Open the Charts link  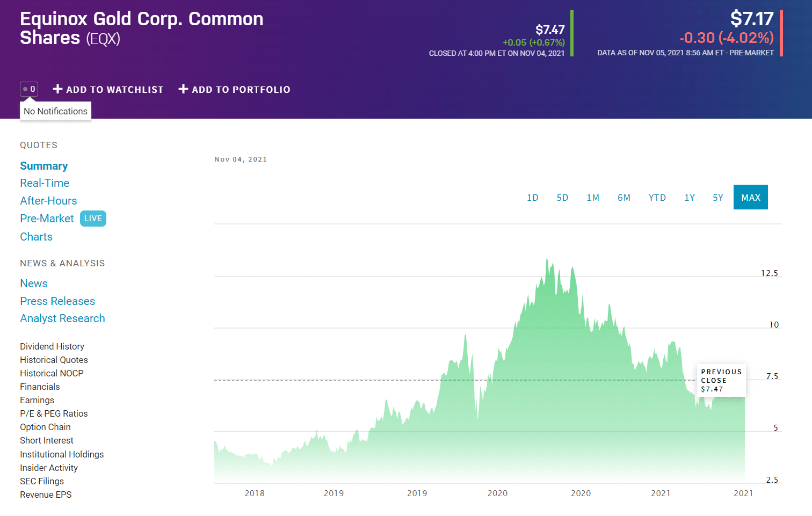[37, 237]
